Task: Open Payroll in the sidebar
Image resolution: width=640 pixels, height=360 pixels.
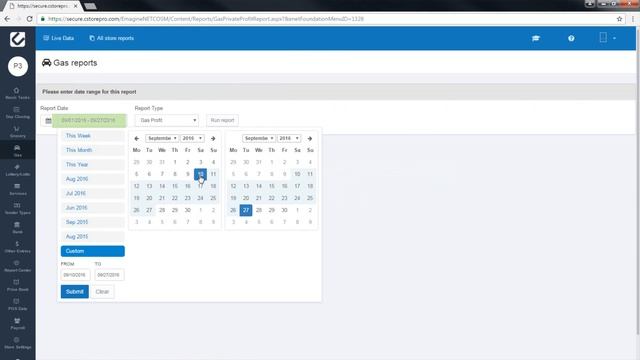Action: click(17, 324)
